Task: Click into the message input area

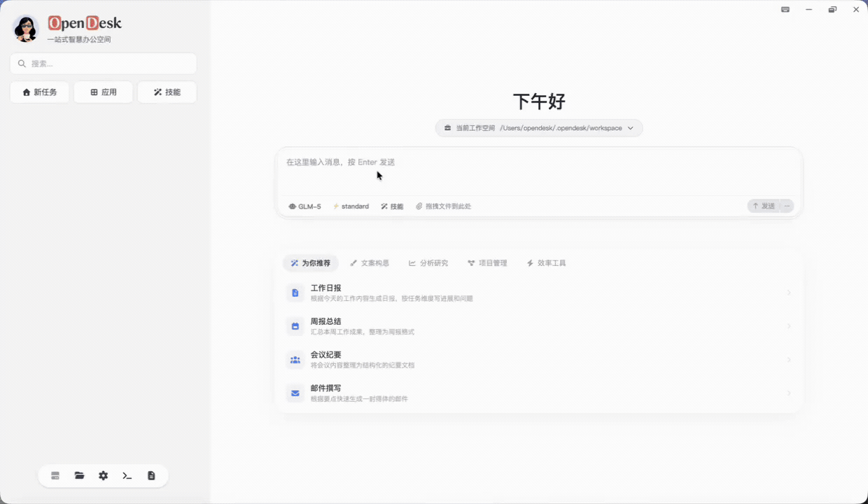Action: (539, 171)
